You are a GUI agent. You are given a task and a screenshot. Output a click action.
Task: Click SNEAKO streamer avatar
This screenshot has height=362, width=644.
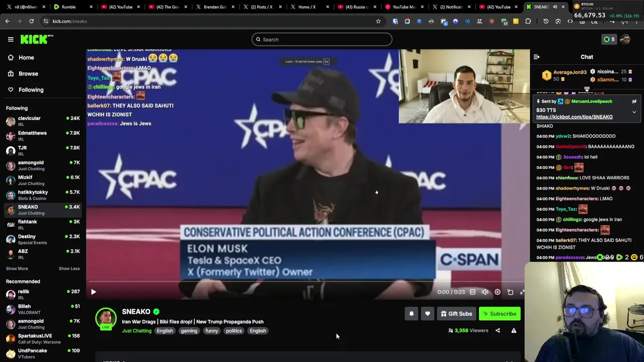106,319
